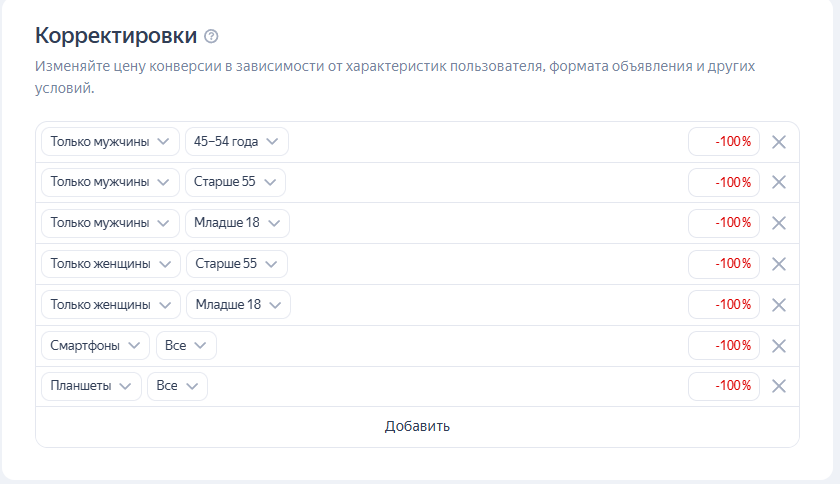Screen dimensions: 840x484
Task: Edit the -100% value for Смартфоны
Action: 724,346
